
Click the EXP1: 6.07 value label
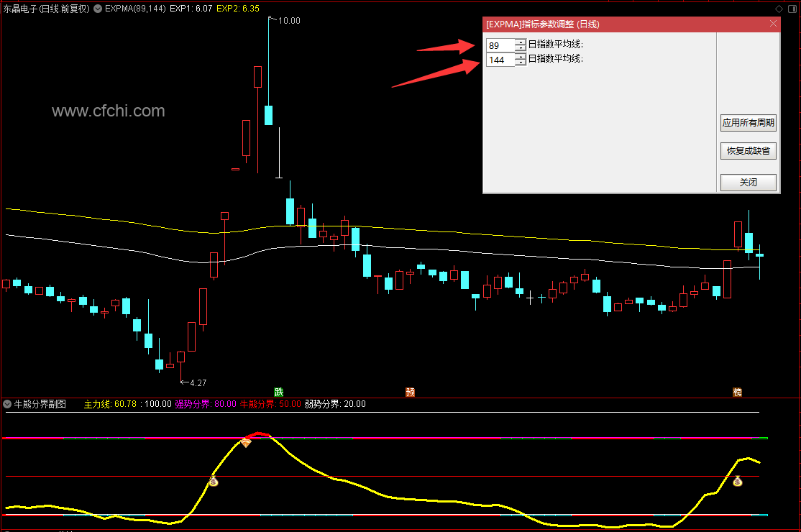point(191,9)
